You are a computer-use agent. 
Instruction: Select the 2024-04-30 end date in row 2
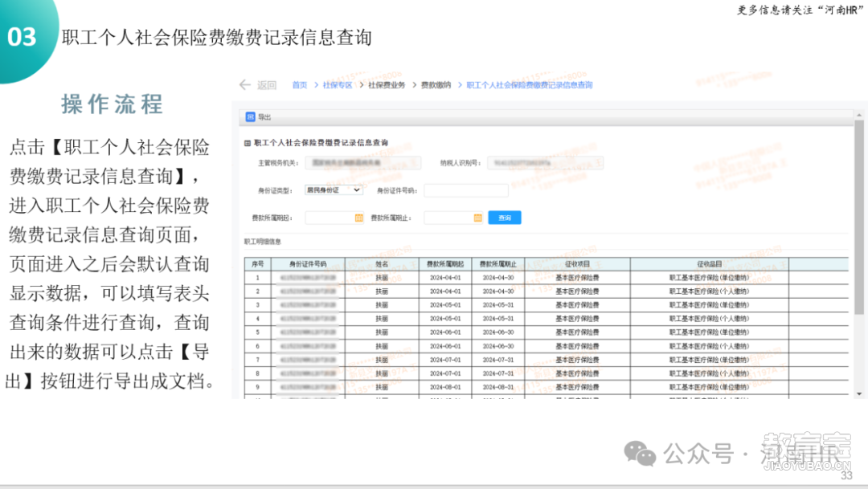tap(498, 291)
